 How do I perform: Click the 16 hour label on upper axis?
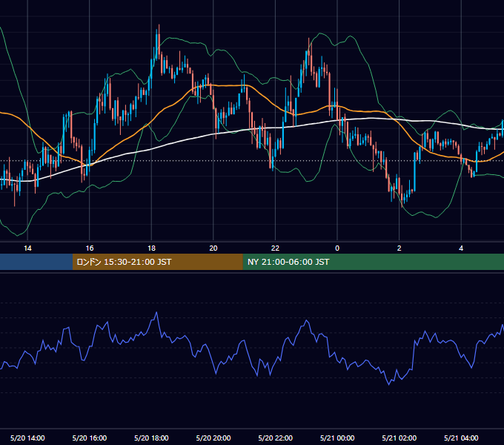pos(90,248)
